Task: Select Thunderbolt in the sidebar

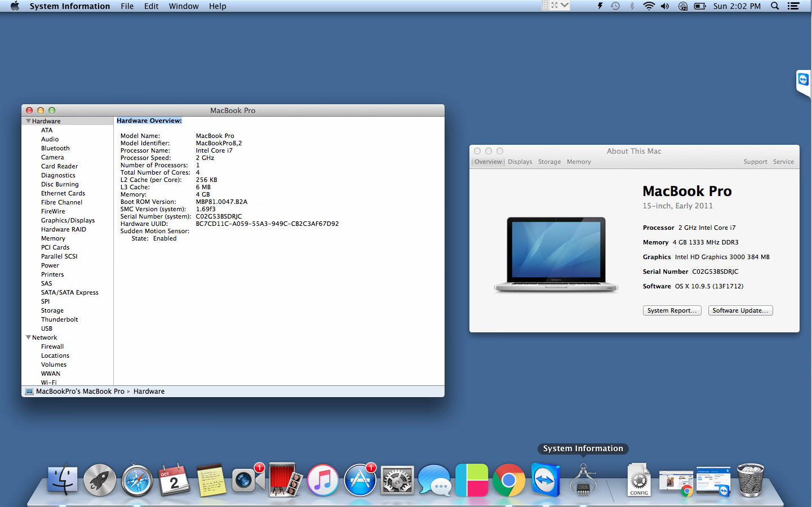Action: pyautogui.click(x=59, y=319)
